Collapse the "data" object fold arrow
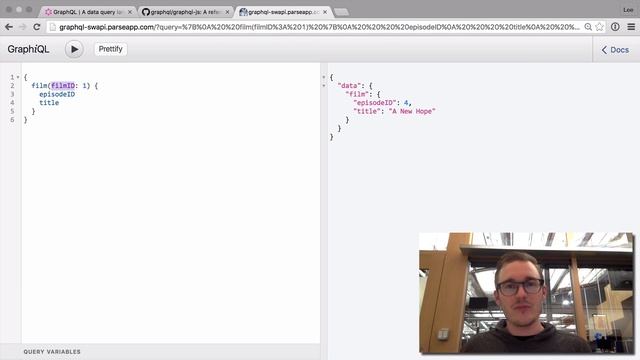Screen dimensions: 640x360 (324, 86)
